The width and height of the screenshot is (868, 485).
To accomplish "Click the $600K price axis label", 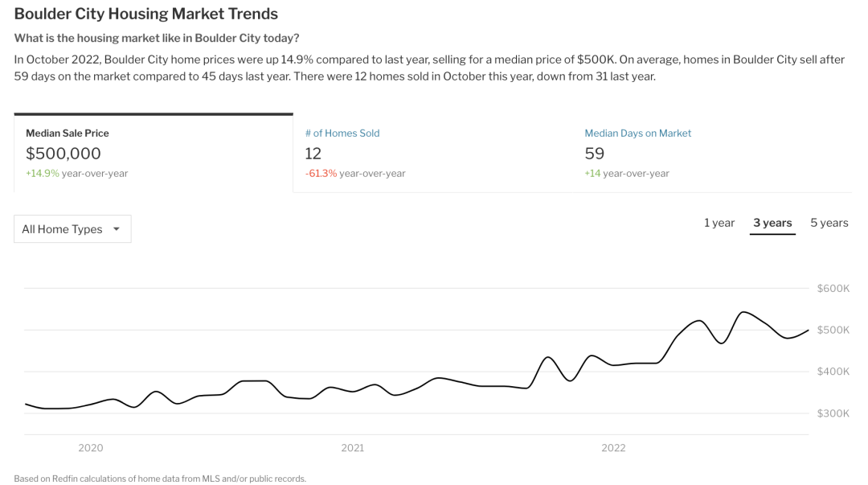I will 833,289.
